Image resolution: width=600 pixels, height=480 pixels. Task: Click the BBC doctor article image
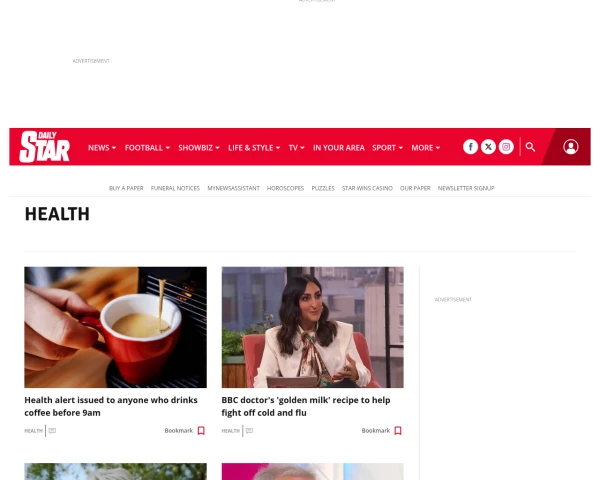pos(313,327)
